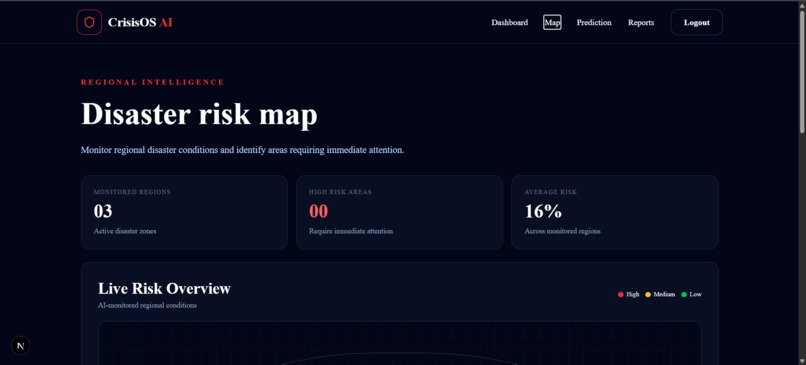
Task: Open the Prediction nav item
Action: coord(594,23)
